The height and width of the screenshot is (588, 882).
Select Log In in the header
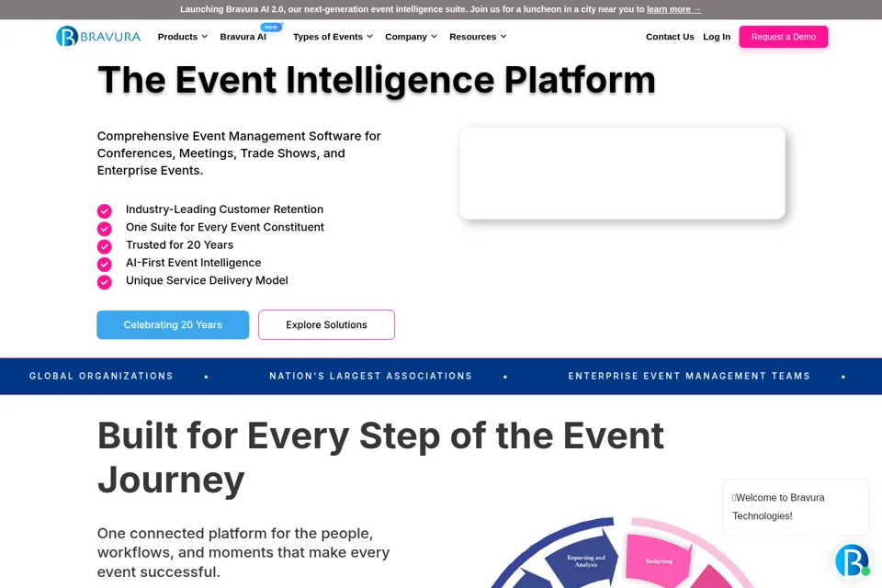717,37
